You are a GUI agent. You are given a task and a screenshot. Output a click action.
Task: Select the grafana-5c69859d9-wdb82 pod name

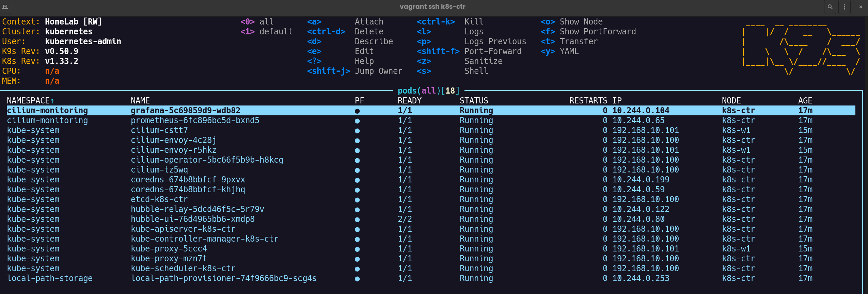tap(186, 111)
